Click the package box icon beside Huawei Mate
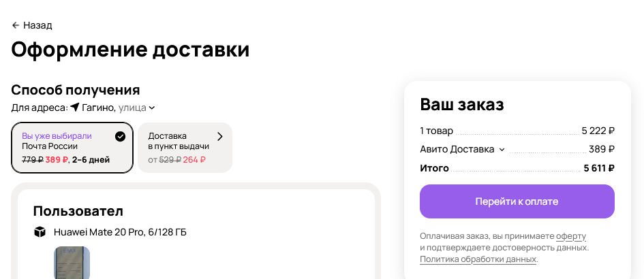 (40, 232)
